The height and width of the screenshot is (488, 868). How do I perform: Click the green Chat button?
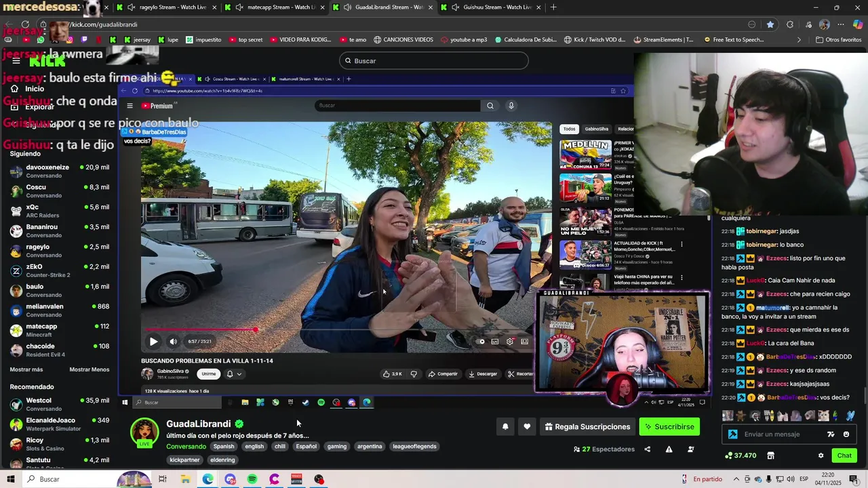[x=844, y=455]
